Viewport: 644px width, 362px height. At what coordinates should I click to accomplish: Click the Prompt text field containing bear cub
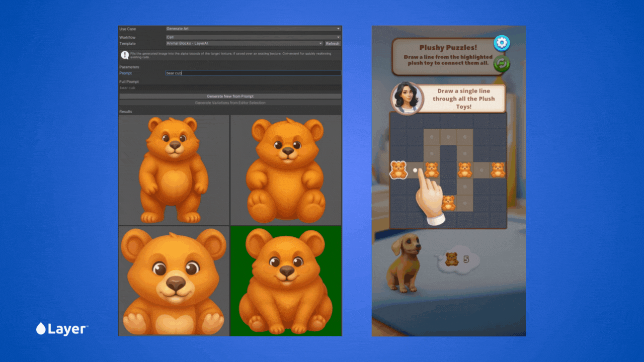(253, 73)
